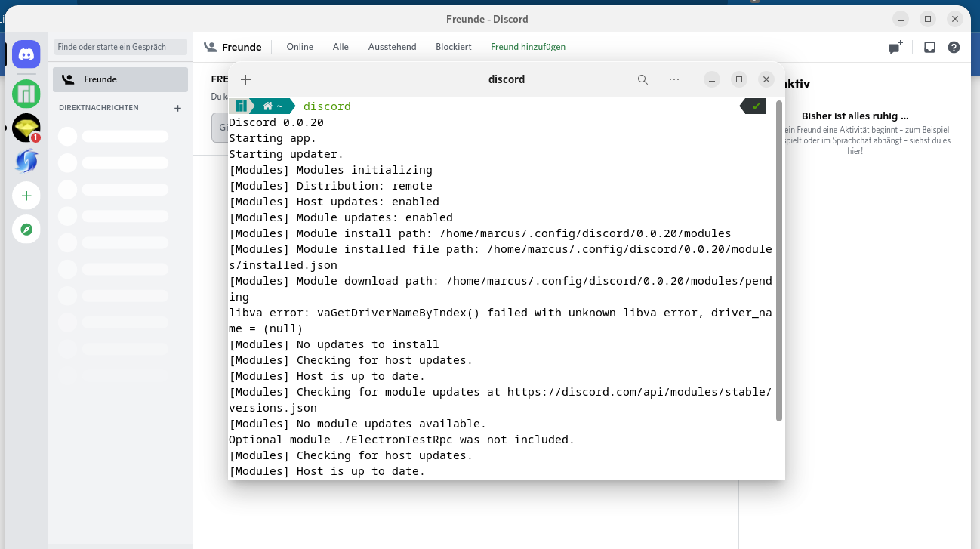Close the terminal window
The width and height of the screenshot is (980, 549).
click(x=766, y=79)
